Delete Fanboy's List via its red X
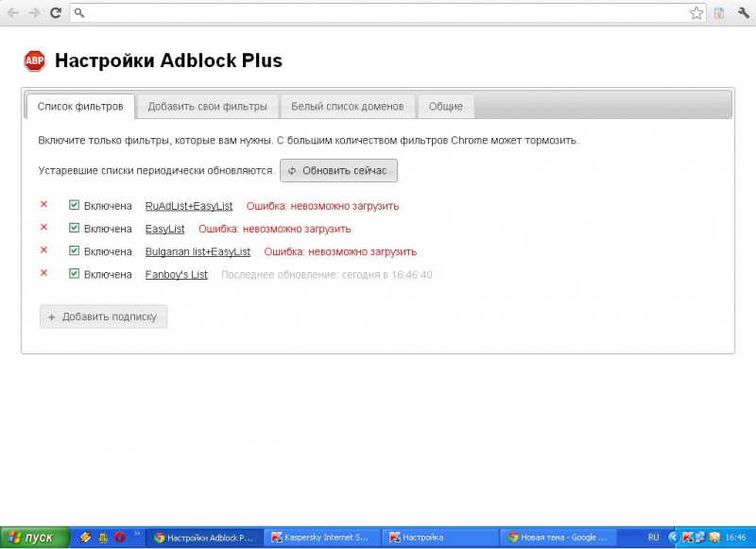This screenshot has width=756, height=549. tap(43, 273)
